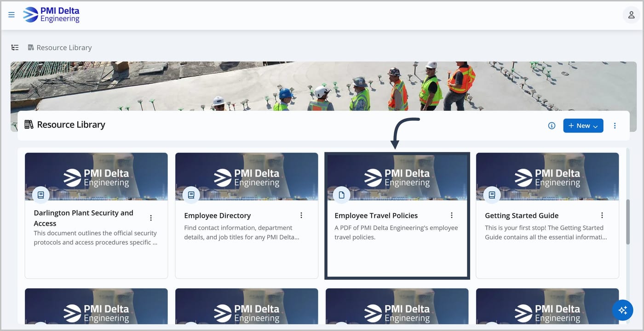
Task: Open Resource Library breadcrumb link
Action: [x=64, y=47]
